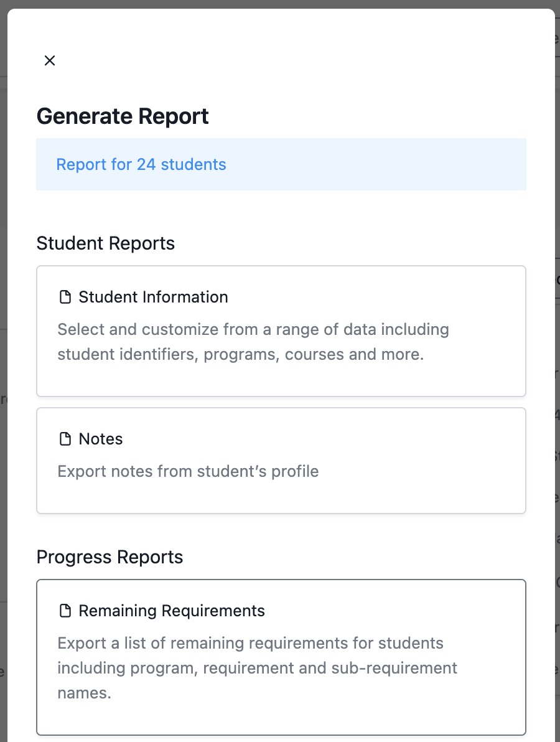Screen dimensions: 560x742
Task: Click "Export notes from student's profile" description
Action: coord(188,471)
